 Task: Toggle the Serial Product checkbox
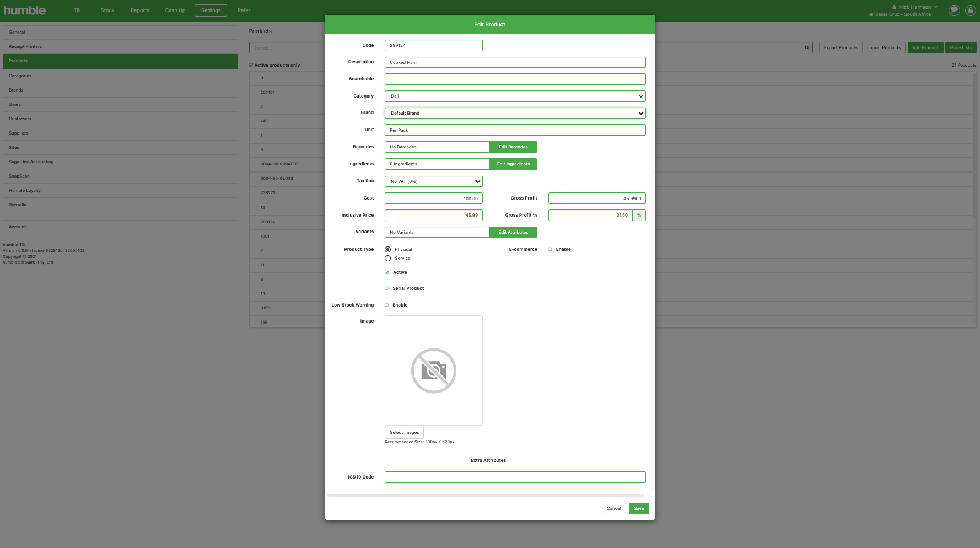pyautogui.click(x=387, y=288)
